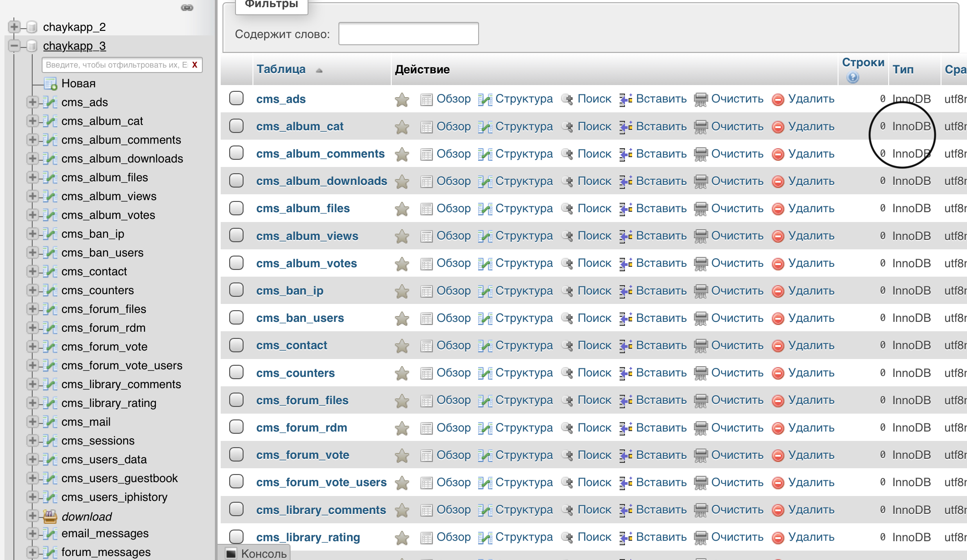The image size is (967, 560).
Task: Expand cms_sessions in the navigation tree
Action: pos(32,440)
